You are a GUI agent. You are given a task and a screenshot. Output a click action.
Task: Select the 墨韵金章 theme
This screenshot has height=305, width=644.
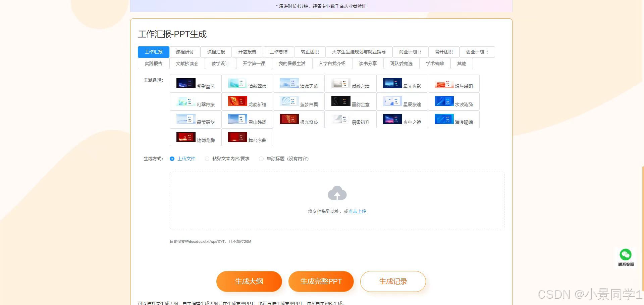tap(351, 101)
